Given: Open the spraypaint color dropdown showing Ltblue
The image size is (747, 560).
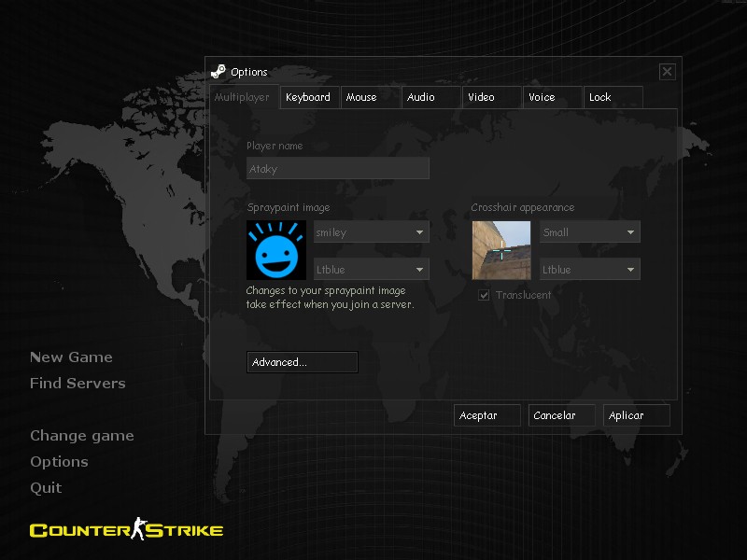Looking at the screenshot, I should click(x=371, y=269).
